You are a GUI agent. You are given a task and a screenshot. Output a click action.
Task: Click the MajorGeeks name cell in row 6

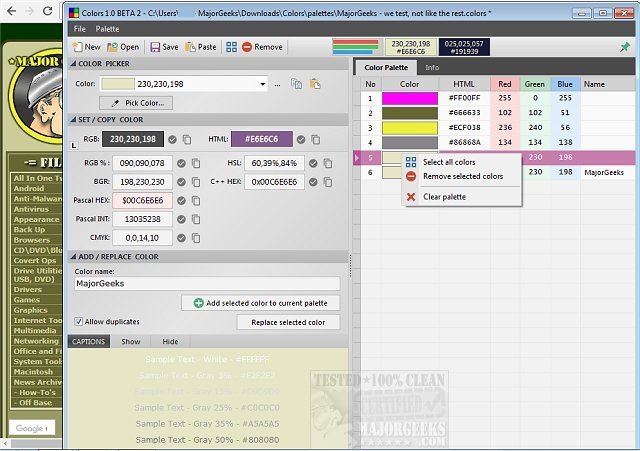[x=607, y=172]
